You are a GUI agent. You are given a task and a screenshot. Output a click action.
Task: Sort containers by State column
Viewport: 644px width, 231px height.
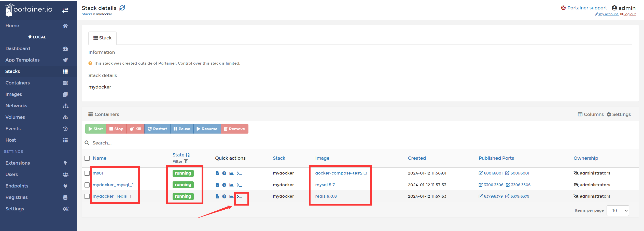pyautogui.click(x=181, y=155)
